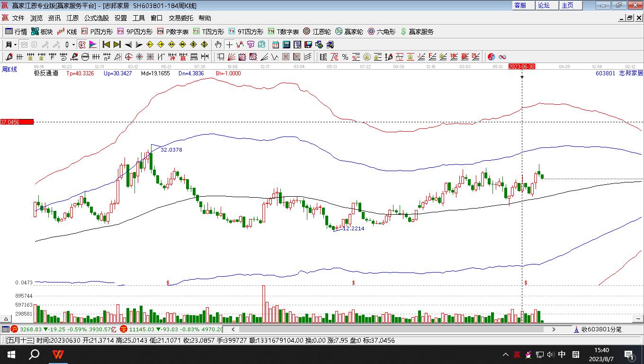Open the P四方形 tool
The height and width of the screenshot is (364, 644).
[97, 32]
